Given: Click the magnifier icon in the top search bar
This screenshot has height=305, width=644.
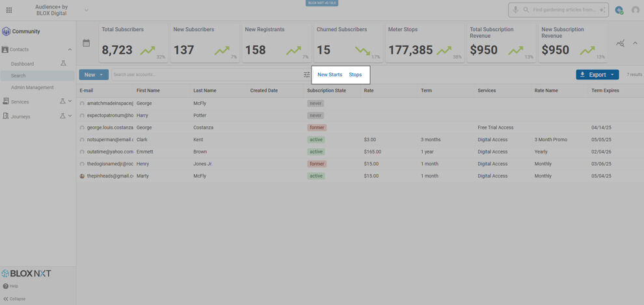Looking at the screenshot, I should point(526,10).
